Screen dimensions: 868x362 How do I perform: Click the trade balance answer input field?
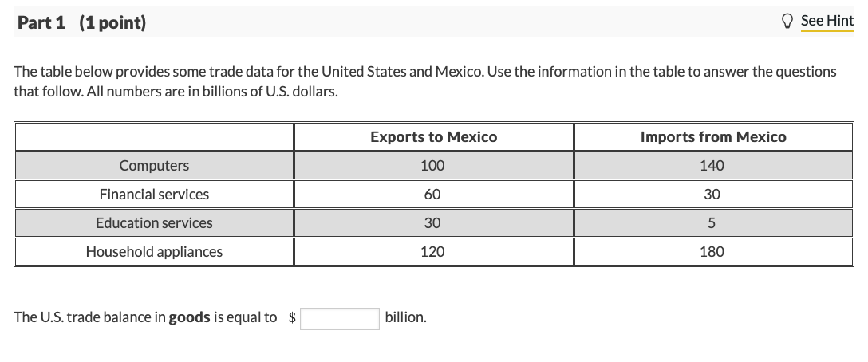pyautogui.click(x=340, y=318)
